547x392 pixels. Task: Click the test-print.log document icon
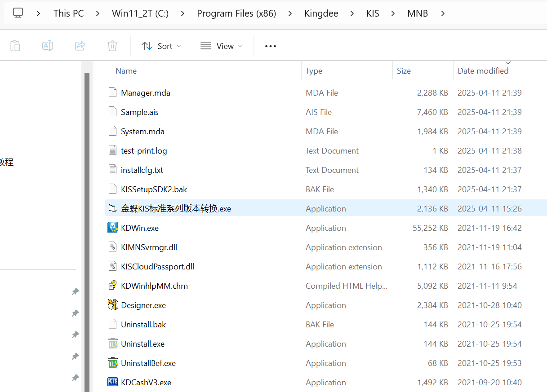point(113,150)
